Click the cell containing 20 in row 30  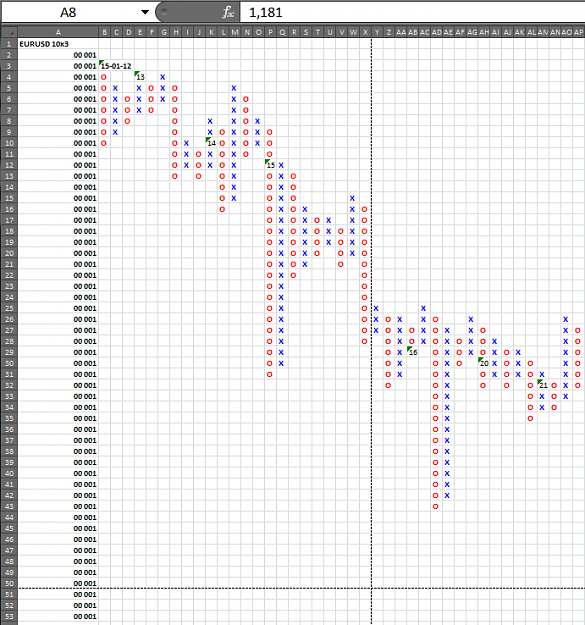coord(484,363)
